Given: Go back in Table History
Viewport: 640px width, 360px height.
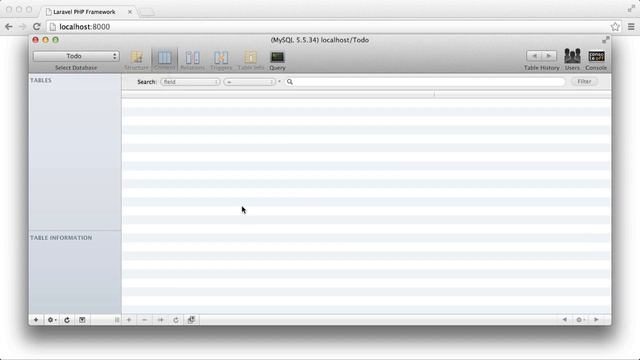Looking at the screenshot, I should (x=534, y=56).
